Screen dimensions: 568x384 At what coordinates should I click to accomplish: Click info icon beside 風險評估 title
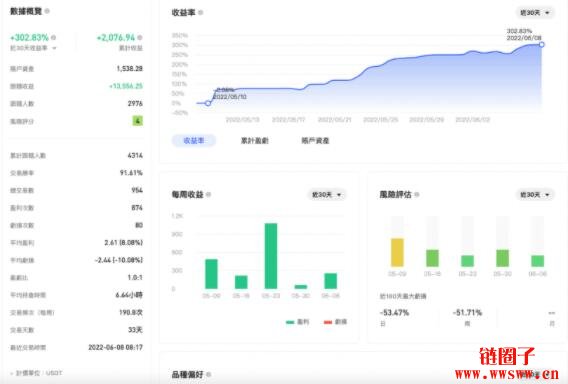point(417,195)
